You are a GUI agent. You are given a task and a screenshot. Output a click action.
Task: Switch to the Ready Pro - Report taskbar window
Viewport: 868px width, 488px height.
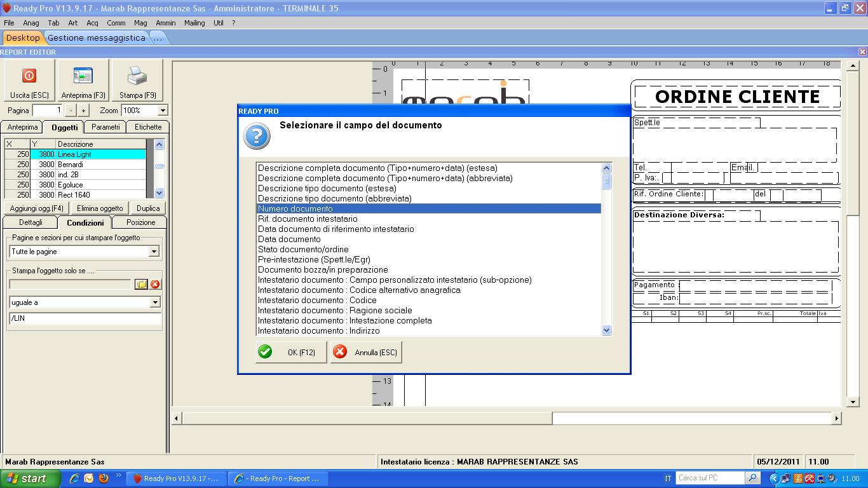278,478
